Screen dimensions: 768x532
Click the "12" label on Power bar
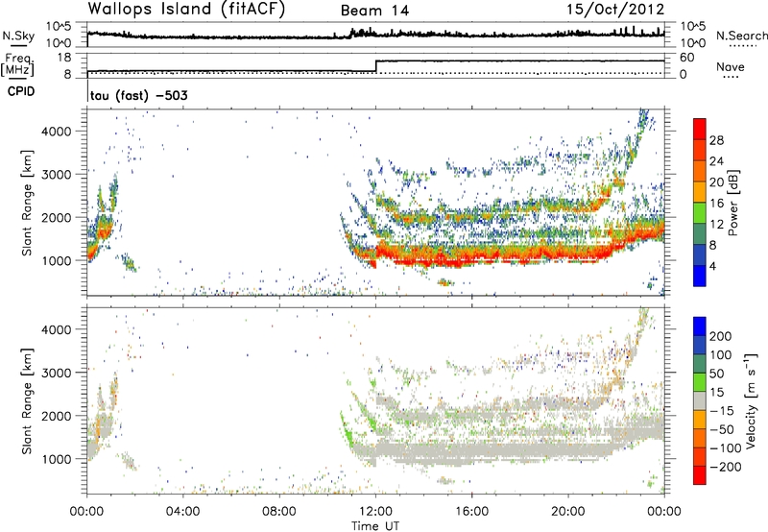[716, 224]
